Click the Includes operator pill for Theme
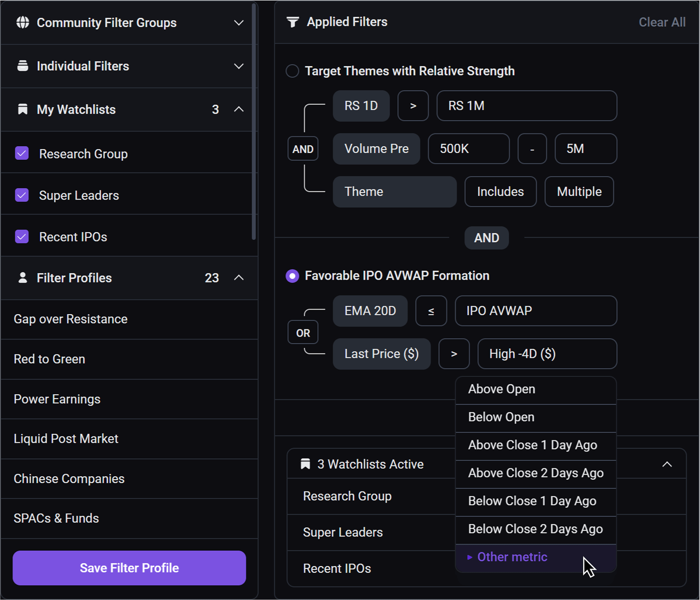 (x=500, y=192)
